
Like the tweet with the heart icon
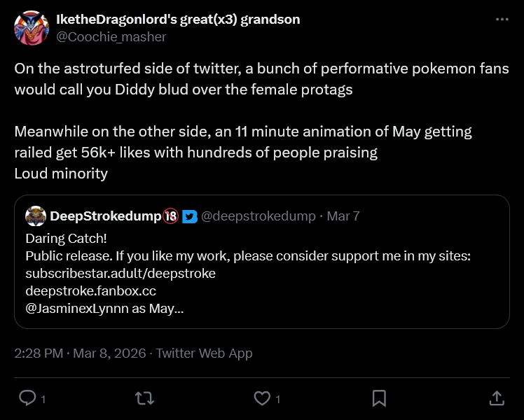[x=261, y=398]
